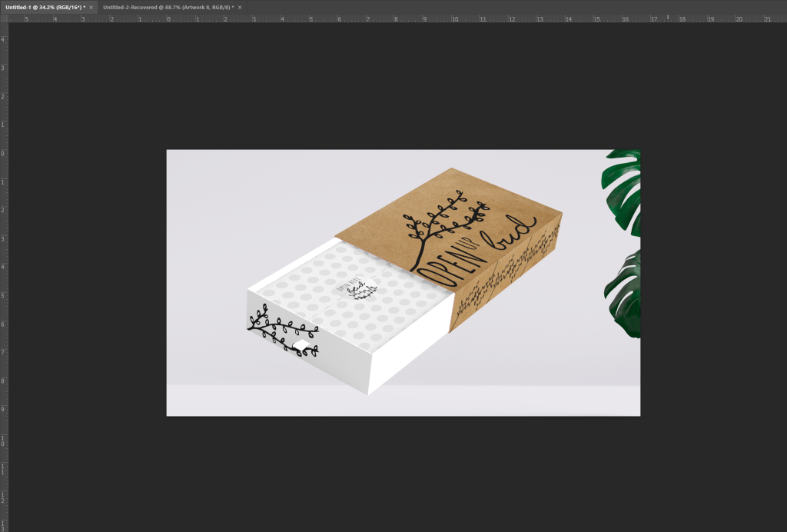The height and width of the screenshot is (532, 787).
Task: Click the 0 mark on horizontal ruler
Action: point(168,18)
